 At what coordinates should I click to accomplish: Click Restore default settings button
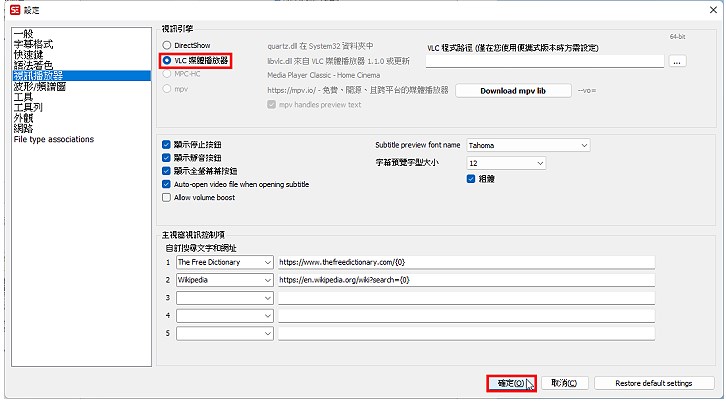click(654, 383)
